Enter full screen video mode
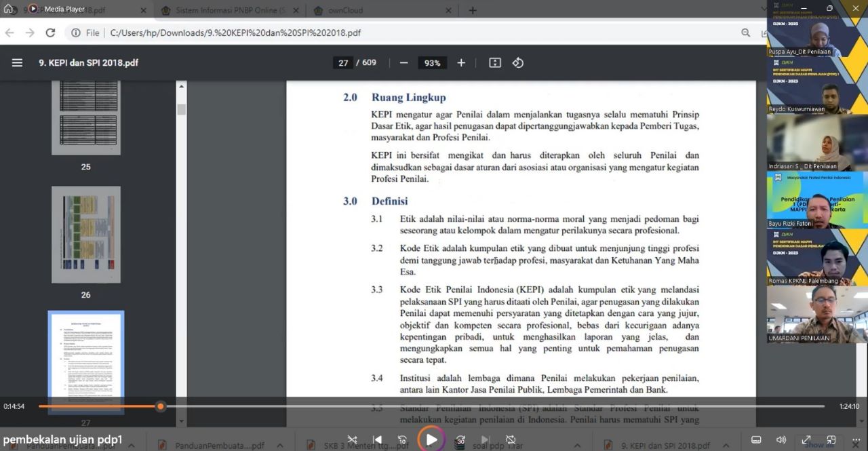 (806, 439)
